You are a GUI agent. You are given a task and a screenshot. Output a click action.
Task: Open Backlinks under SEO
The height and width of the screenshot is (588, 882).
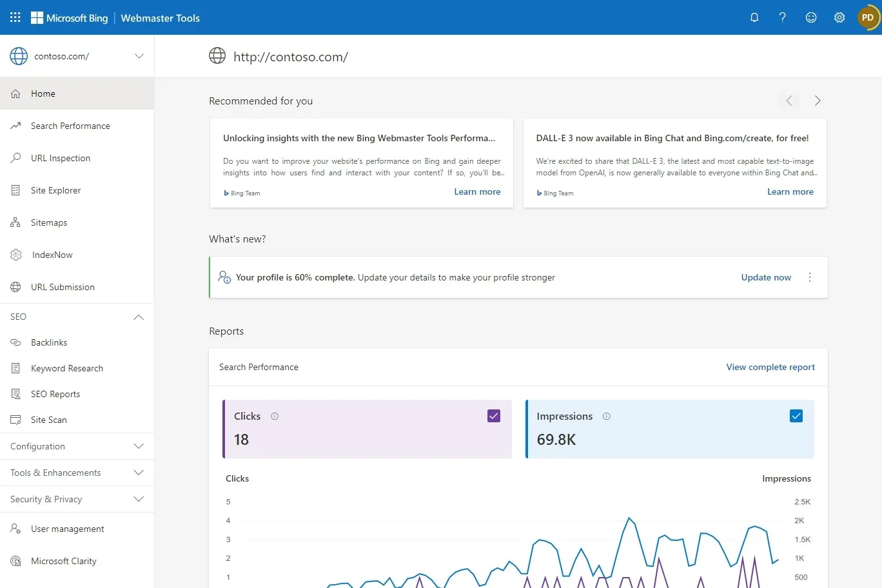(77, 342)
